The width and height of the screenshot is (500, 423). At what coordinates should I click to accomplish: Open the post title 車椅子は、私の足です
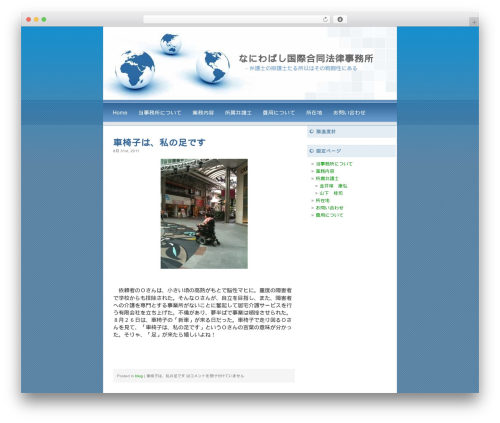(x=159, y=142)
